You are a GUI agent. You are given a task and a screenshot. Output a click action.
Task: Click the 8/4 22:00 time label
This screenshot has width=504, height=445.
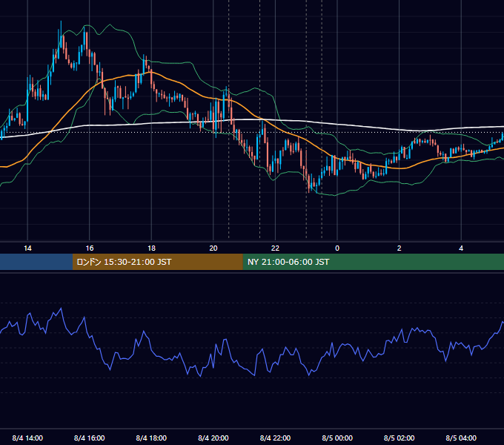(x=275, y=438)
